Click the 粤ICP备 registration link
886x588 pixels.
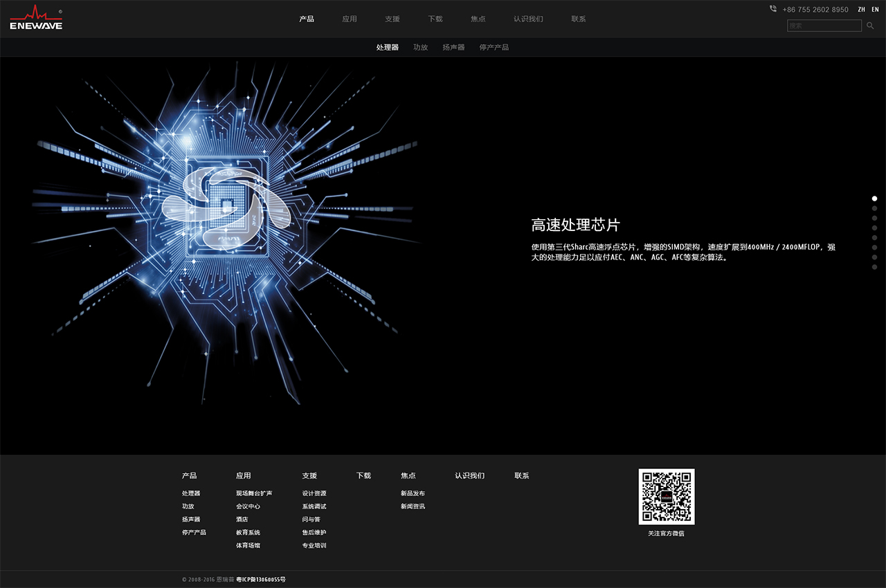pyautogui.click(x=261, y=579)
